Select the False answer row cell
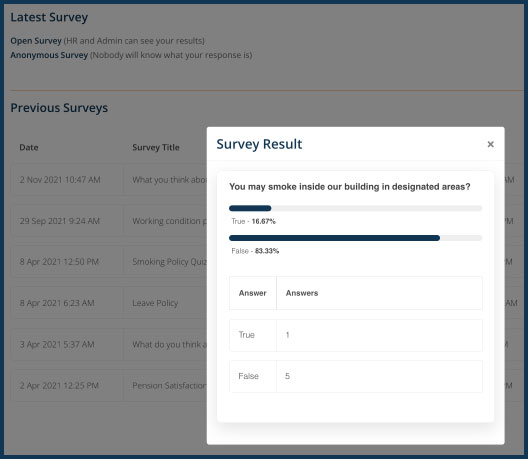Viewport: 528px width, 459px height. pyautogui.click(x=253, y=376)
